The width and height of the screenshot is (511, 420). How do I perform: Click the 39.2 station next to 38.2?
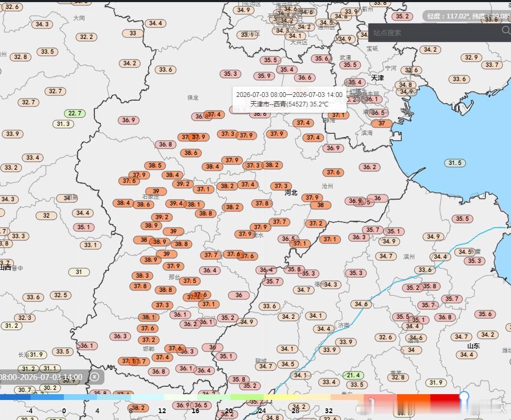(183, 183)
